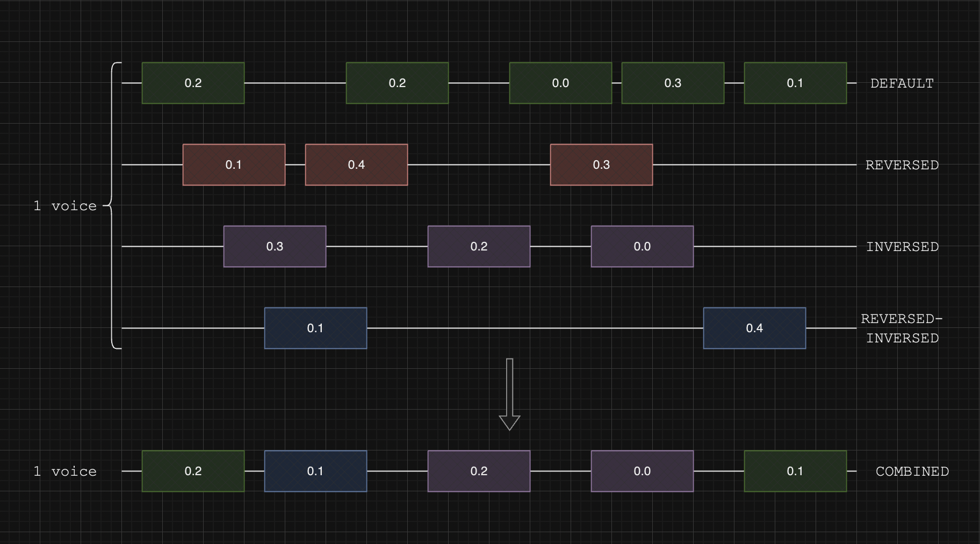The width and height of the screenshot is (980, 544).
Task: Select the INVERSED row label
Action: pyautogui.click(x=902, y=247)
